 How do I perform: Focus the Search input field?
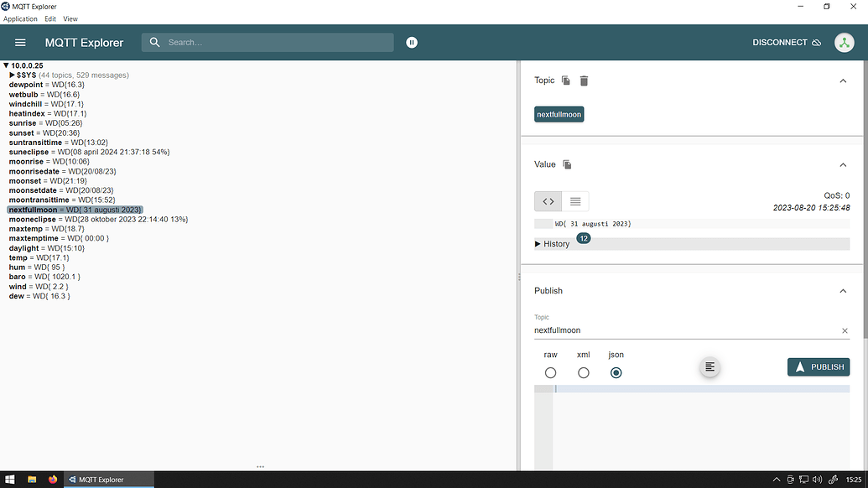point(268,43)
